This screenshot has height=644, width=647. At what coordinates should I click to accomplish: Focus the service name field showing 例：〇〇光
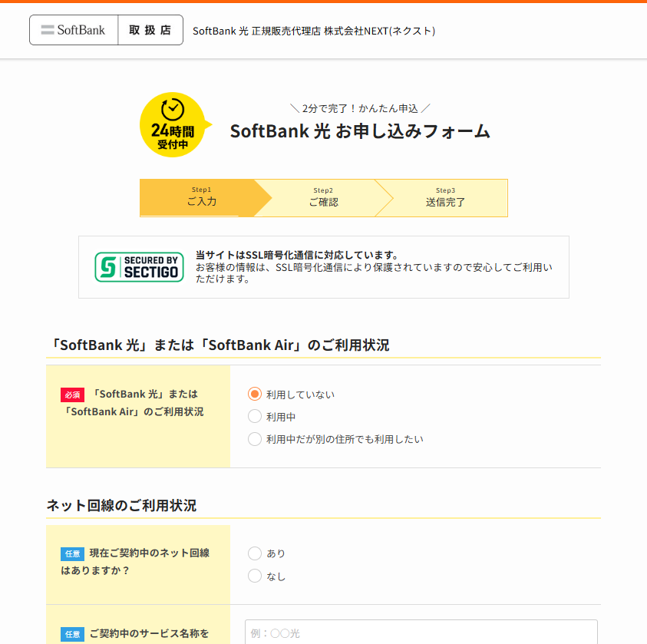[x=421, y=632]
